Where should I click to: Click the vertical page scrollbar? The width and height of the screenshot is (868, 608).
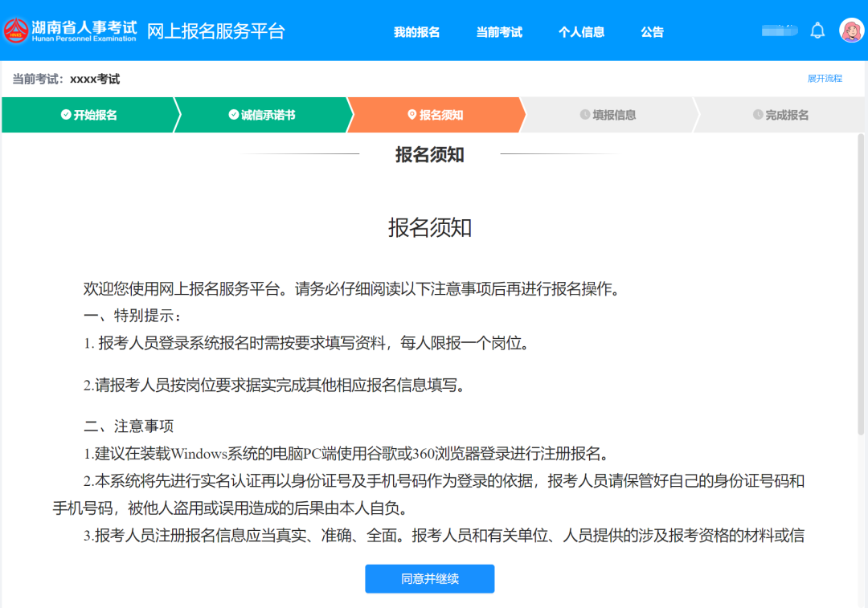tap(862, 281)
